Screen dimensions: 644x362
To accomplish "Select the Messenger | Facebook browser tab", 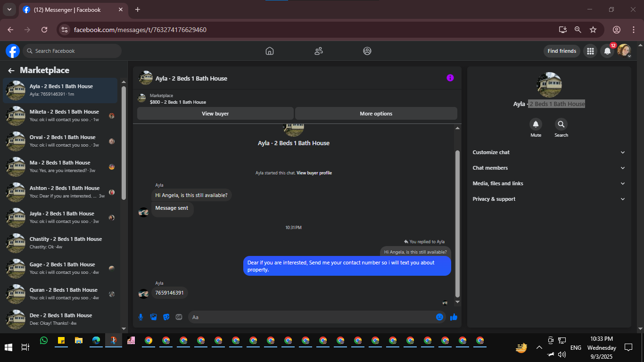I will pyautogui.click(x=73, y=9).
